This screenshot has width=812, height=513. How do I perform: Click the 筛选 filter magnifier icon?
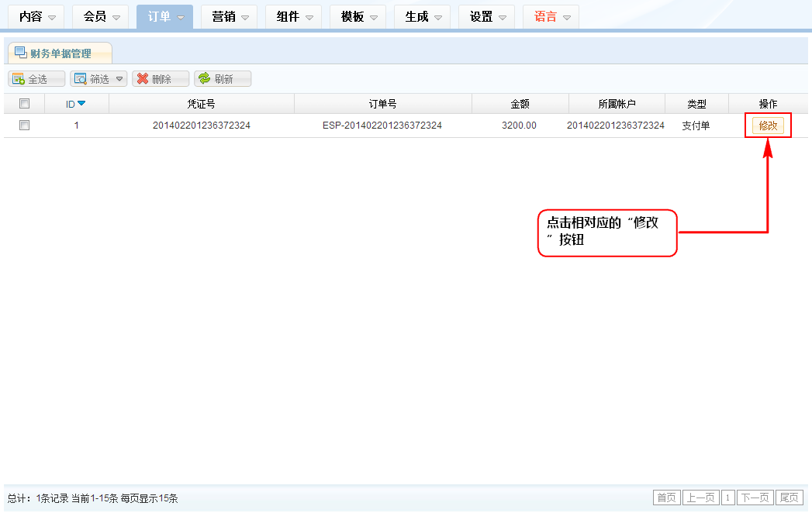(x=80, y=79)
